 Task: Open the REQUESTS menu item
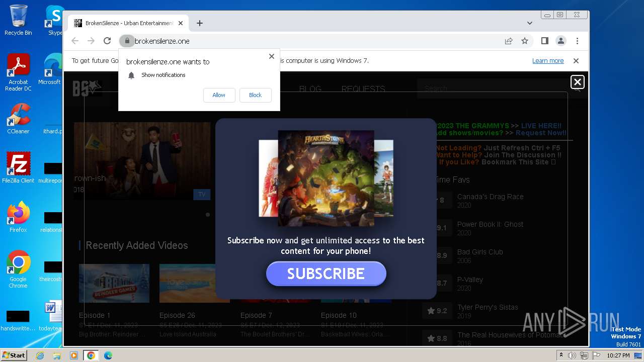click(363, 89)
